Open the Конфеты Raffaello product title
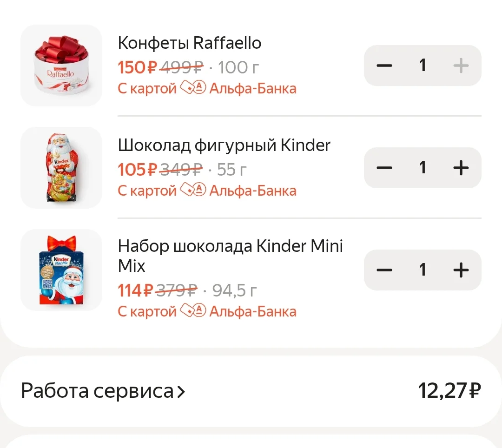Screen dimensions: 502x448 coord(190,43)
